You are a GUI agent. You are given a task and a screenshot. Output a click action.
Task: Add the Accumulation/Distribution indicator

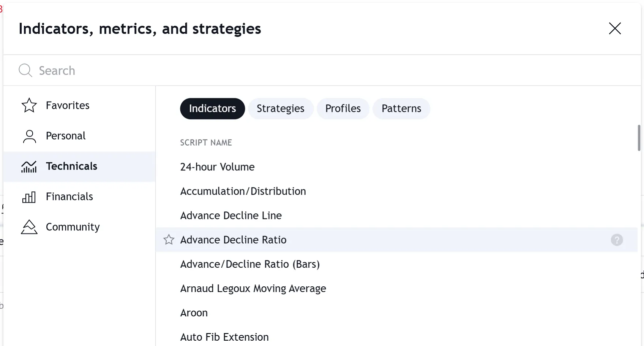243,191
